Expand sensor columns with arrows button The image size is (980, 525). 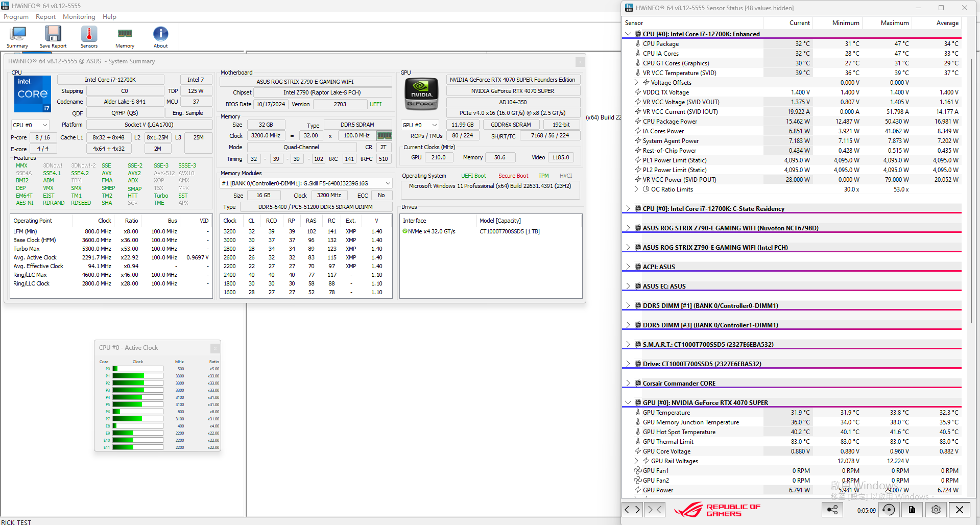[x=632, y=509]
